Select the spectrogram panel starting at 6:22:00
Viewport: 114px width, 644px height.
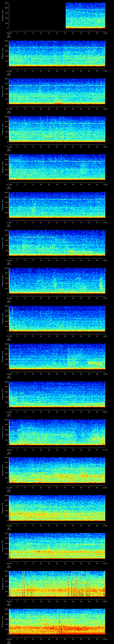(x=57, y=508)
